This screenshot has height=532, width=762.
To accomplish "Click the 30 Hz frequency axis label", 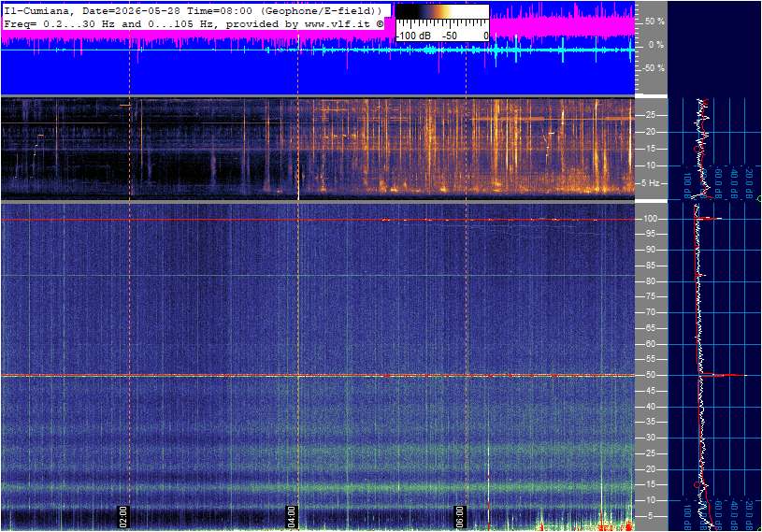I will pos(650,438).
